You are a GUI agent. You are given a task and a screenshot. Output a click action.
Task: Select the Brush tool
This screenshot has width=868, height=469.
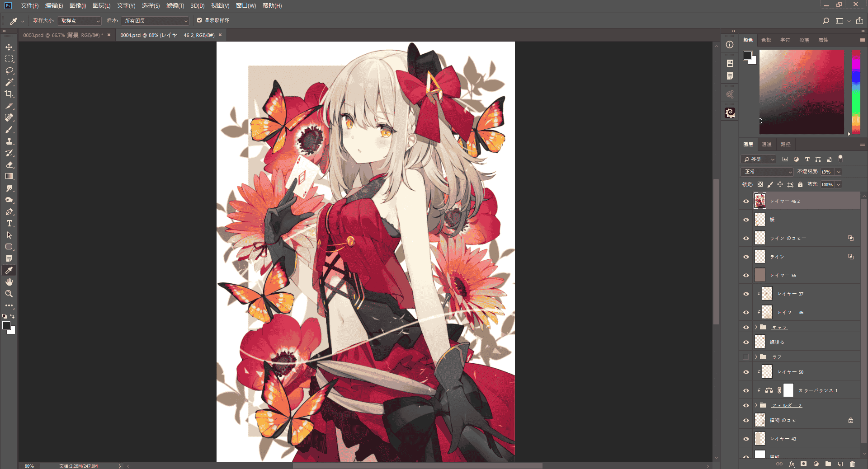click(9, 129)
